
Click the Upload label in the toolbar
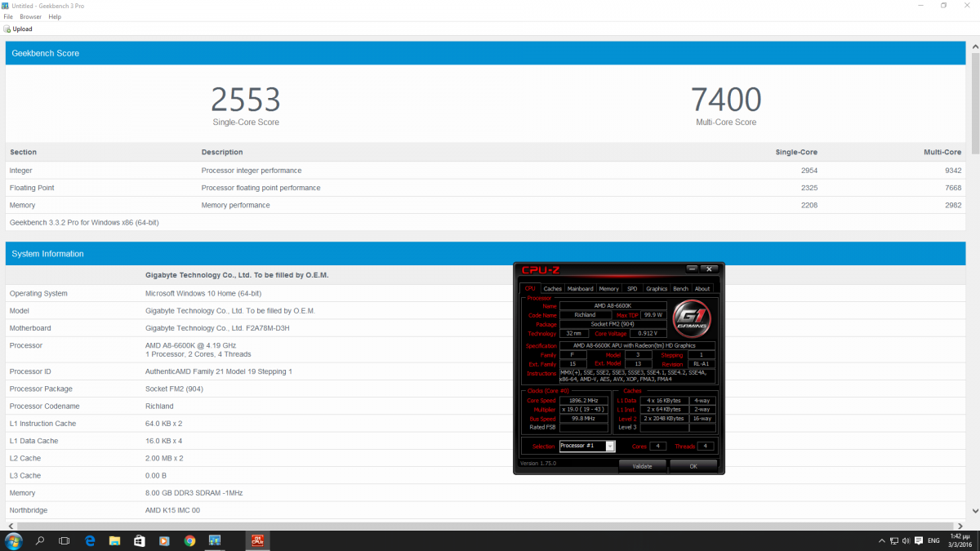pyautogui.click(x=22, y=29)
